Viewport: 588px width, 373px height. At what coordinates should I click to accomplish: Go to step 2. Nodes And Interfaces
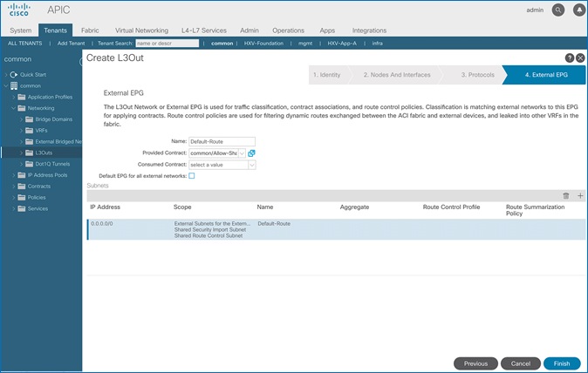coord(397,75)
